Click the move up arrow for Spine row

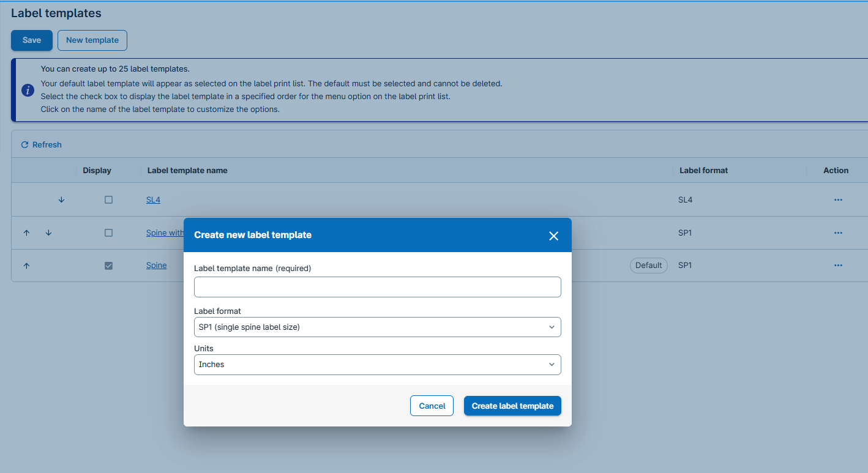click(26, 266)
